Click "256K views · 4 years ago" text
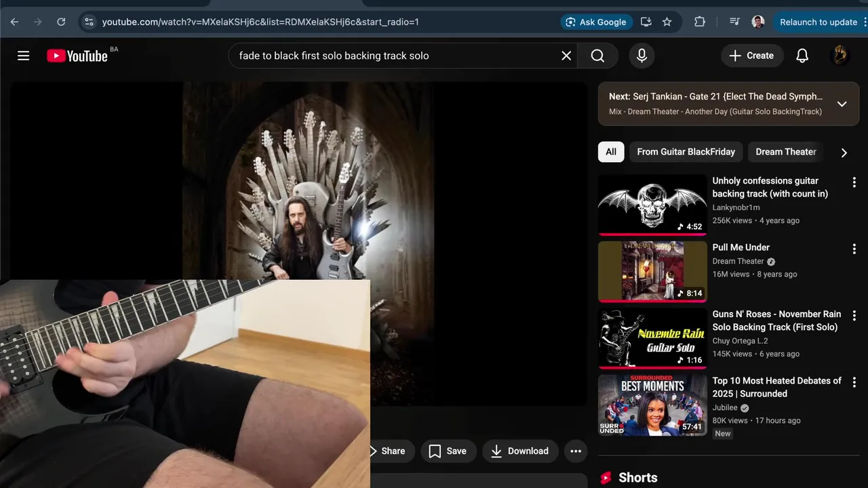 [756, 220]
